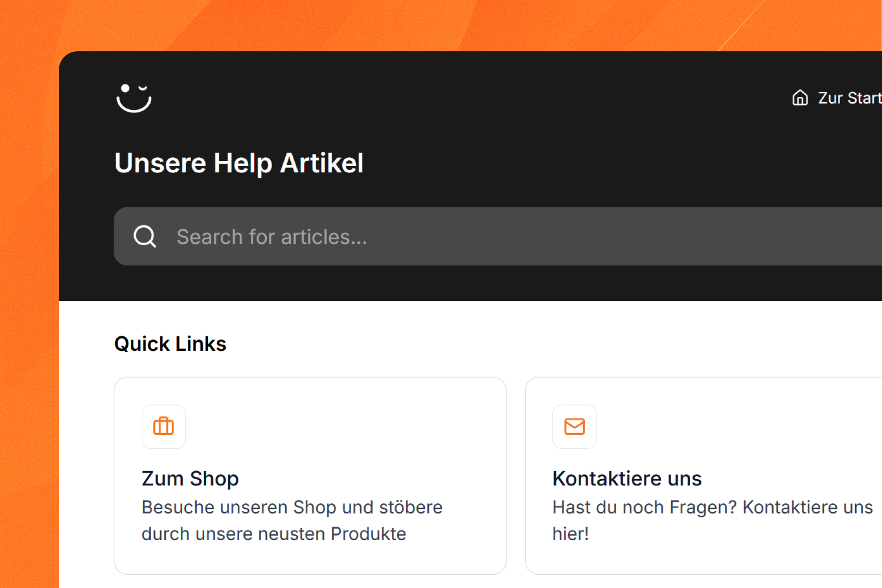Click the "Besuche unseren Shop" description text
Image resolution: width=882 pixels, height=588 pixels.
(292, 507)
